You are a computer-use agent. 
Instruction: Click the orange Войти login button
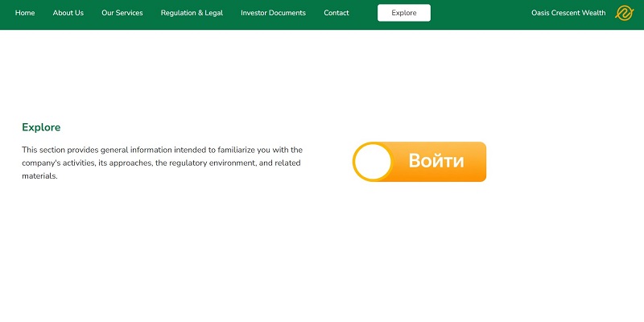[419, 162]
